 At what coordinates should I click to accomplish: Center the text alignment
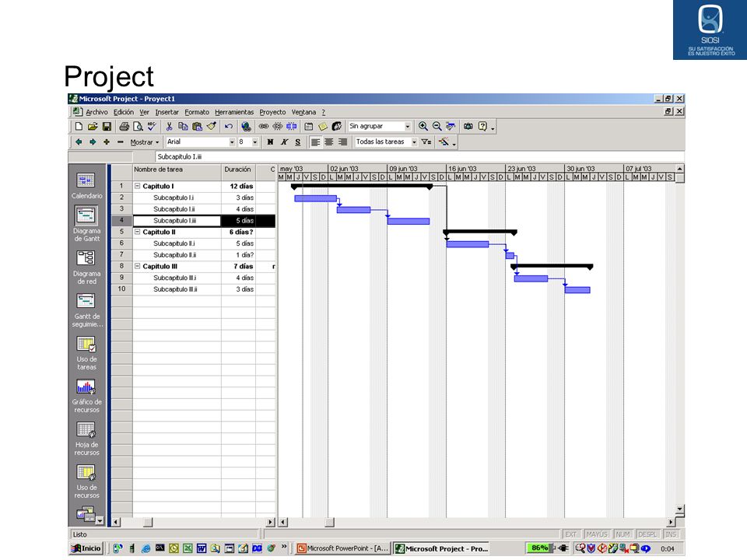pos(328,142)
